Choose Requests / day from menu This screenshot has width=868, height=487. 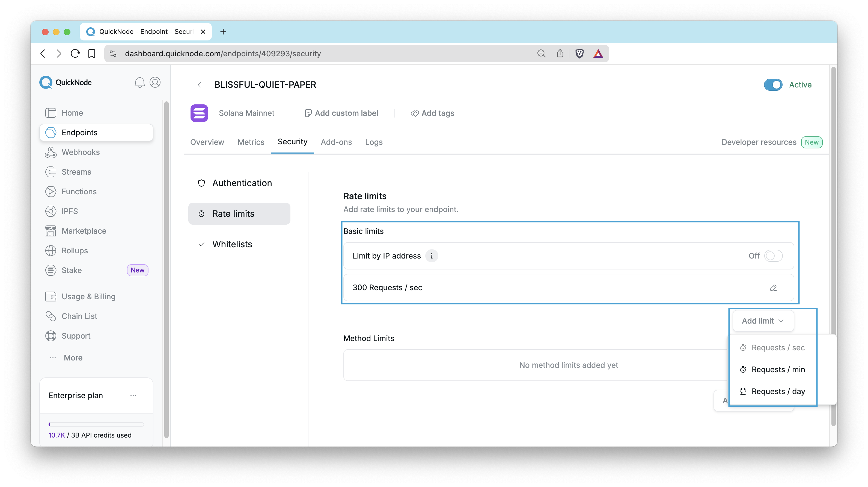778,392
